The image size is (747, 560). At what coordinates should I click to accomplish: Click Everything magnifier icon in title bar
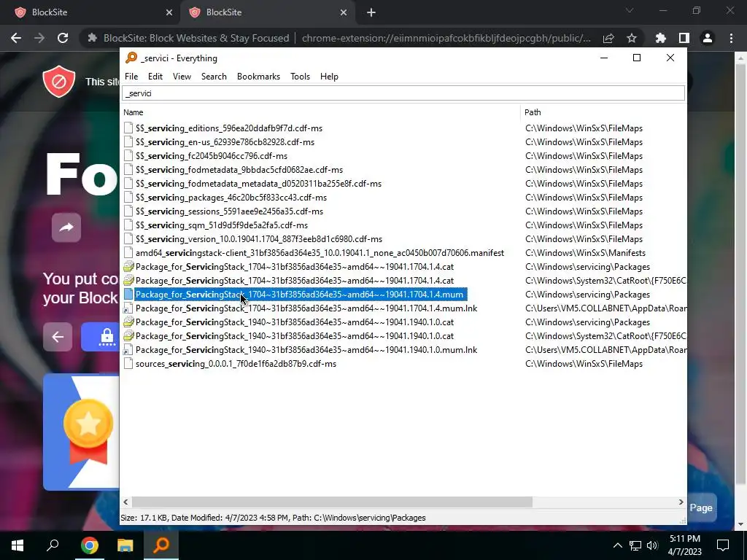(131, 58)
